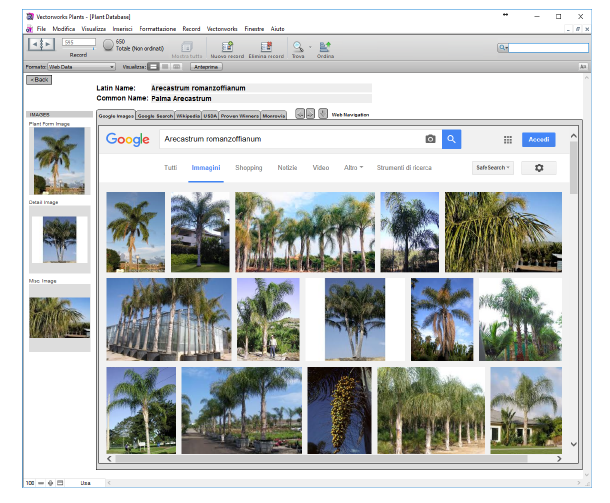Open the Inserisci menu
This screenshot has width=610, height=503.
[123, 29]
